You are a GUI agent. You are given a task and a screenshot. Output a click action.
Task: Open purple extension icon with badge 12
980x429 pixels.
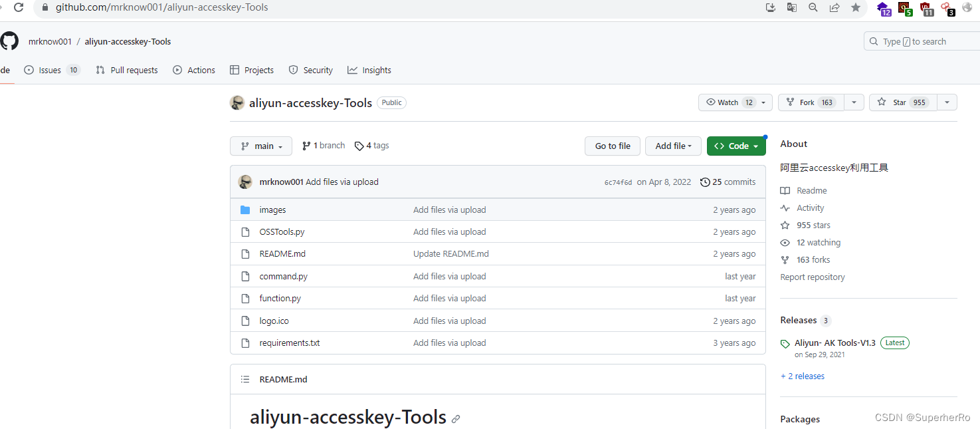pos(884,9)
